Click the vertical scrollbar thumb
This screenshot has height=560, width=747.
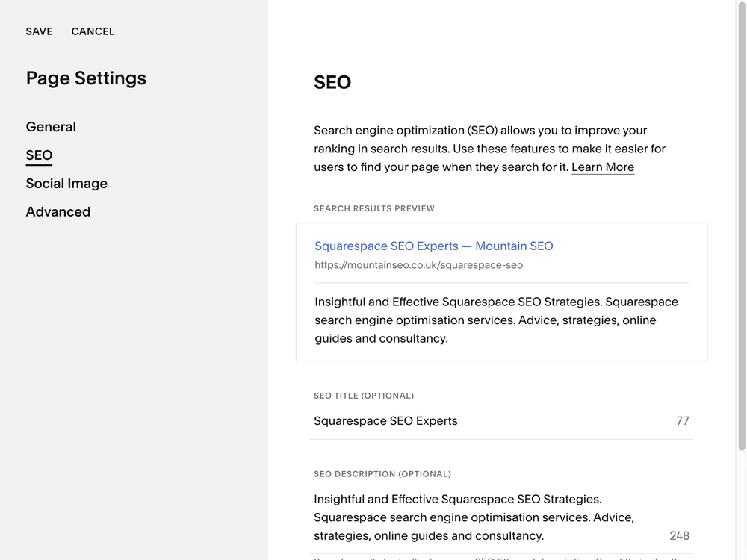pos(741,224)
